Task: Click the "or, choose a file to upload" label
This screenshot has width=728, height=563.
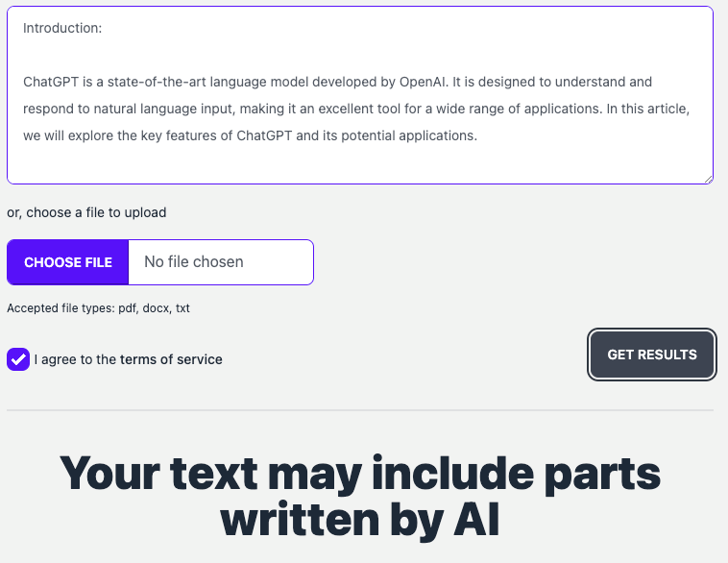Action: [86, 212]
